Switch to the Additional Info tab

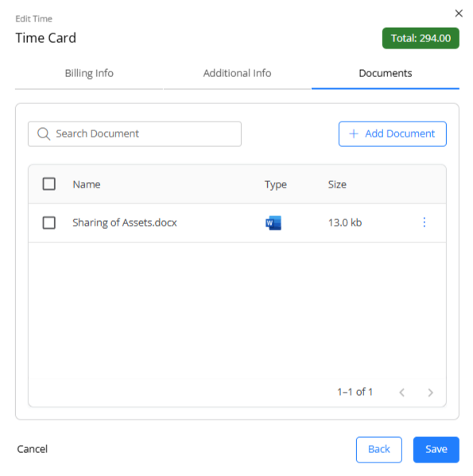[x=237, y=73]
